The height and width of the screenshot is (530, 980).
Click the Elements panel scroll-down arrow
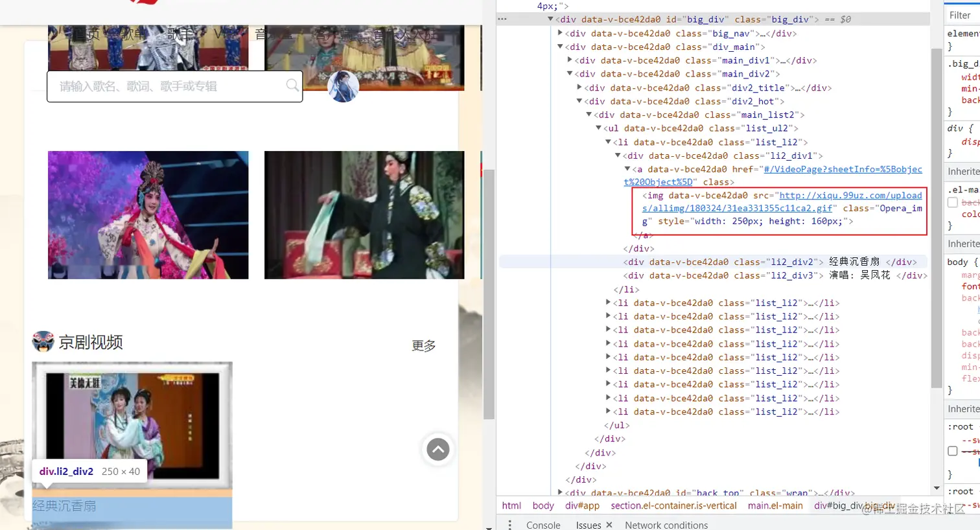[937, 488]
